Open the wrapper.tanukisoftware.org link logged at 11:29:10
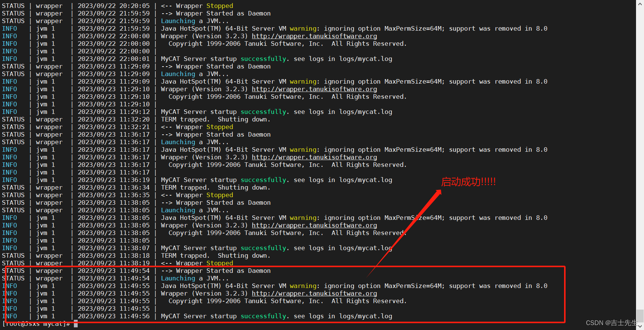This screenshot has height=330, width=644. [314, 89]
